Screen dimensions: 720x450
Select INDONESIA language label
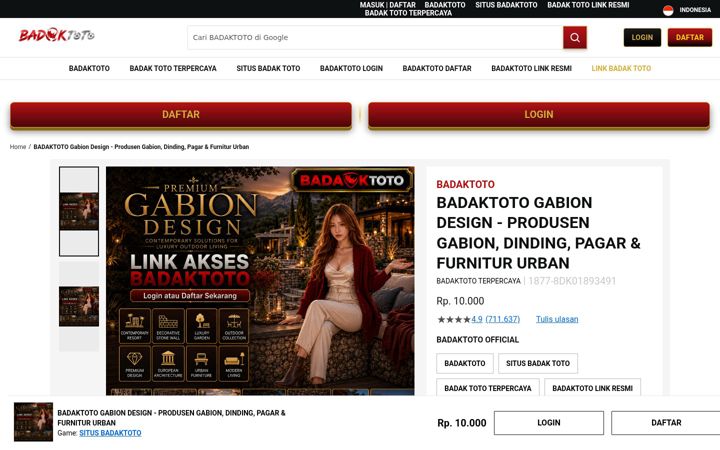(695, 10)
